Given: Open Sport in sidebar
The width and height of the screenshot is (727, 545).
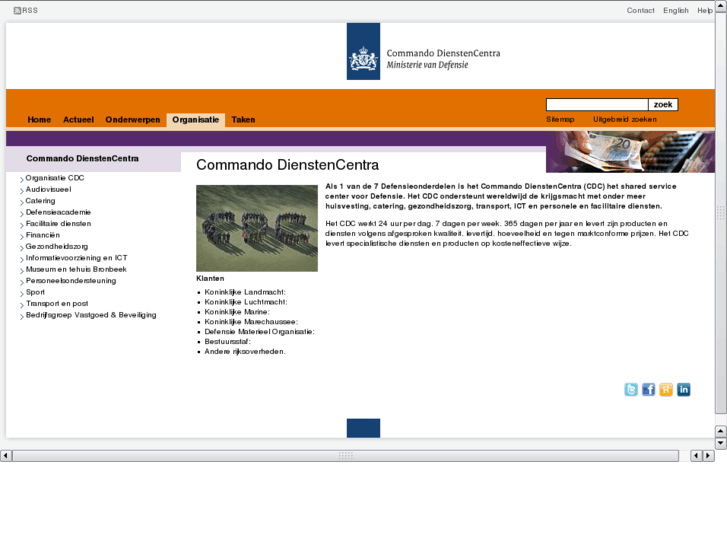Looking at the screenshot, I should coord(35,292).
